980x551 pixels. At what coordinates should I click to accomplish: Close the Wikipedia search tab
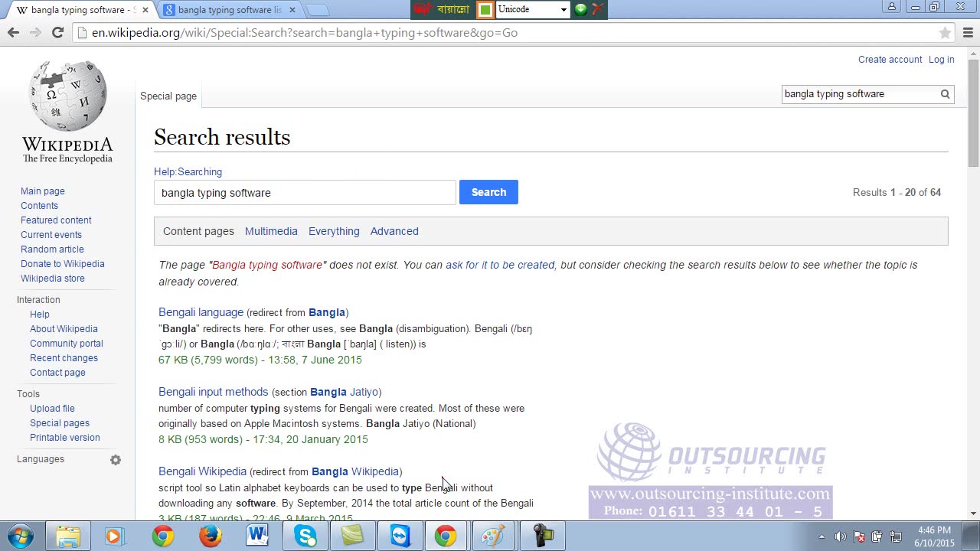tap(145, 10)
